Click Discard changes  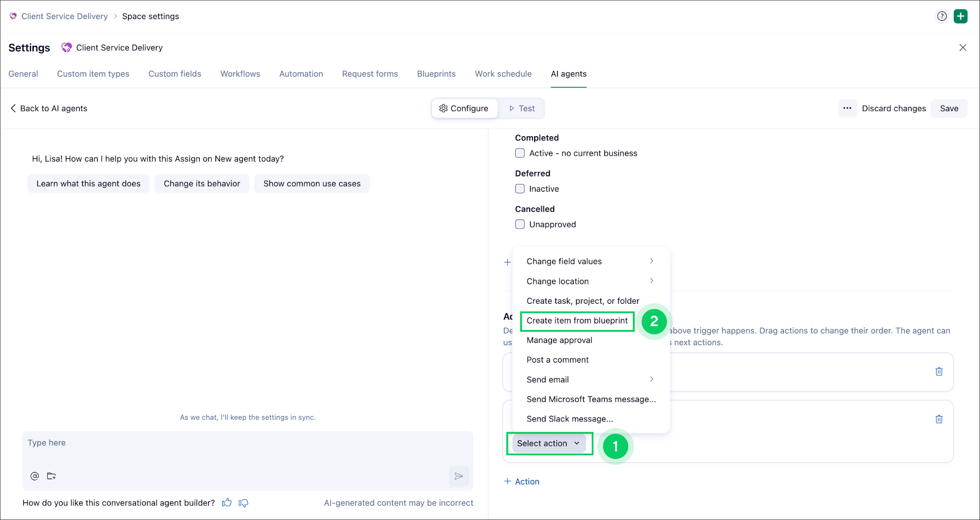coord(893,108)
